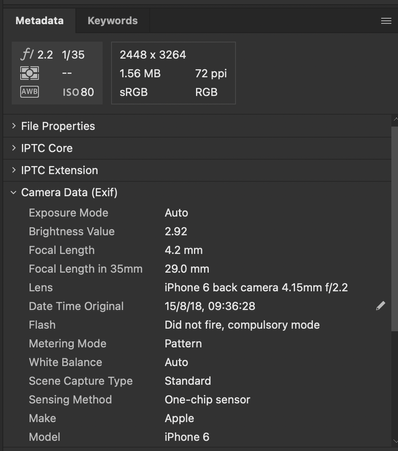Click the Date Time Original value 15/8/18, 09:36:28
Viewport: 398px width, 451px height.
point(210,306)
